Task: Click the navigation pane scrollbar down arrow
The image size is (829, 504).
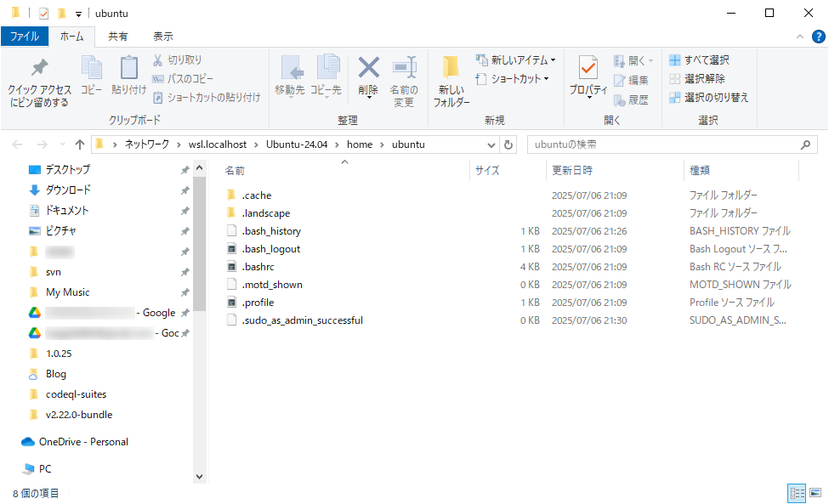Action: coord(199,477)
